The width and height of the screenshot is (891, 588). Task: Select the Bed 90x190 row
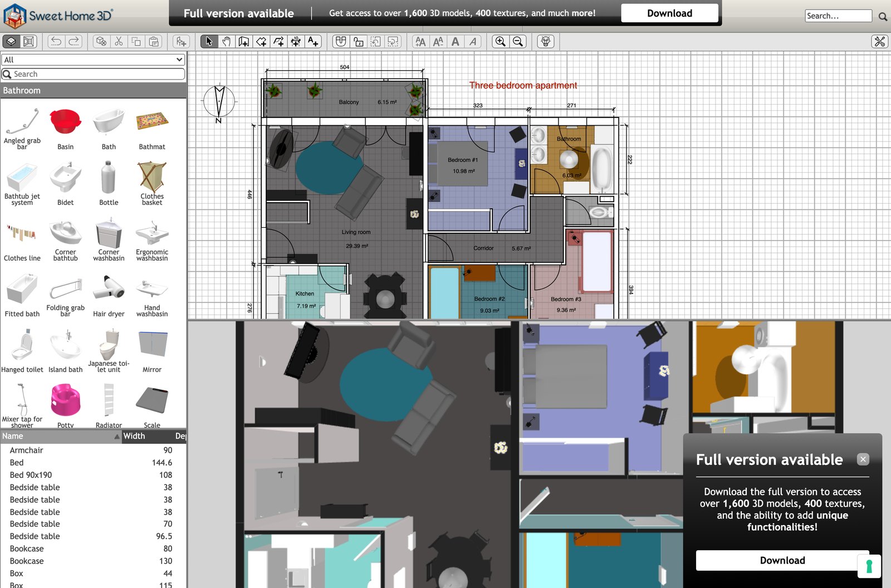93,475
